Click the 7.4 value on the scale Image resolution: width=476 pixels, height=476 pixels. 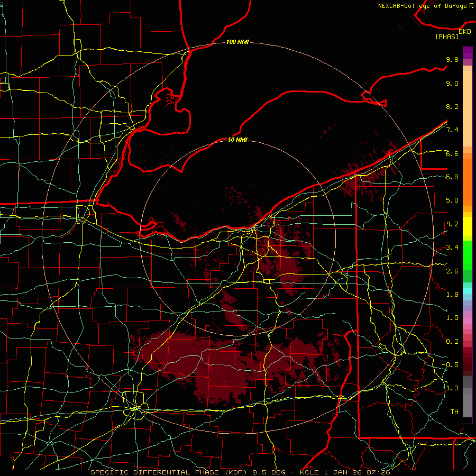[x=452, y=130]
